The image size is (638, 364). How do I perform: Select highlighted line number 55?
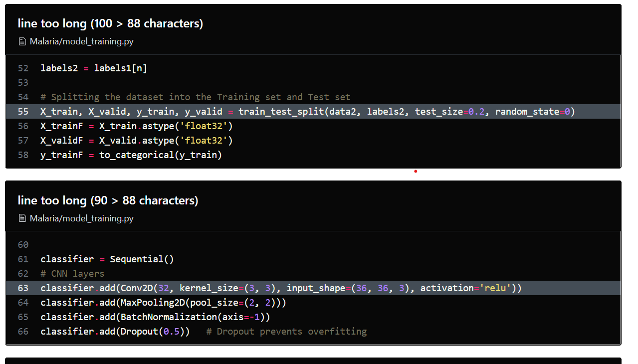(x=23, y=112)
